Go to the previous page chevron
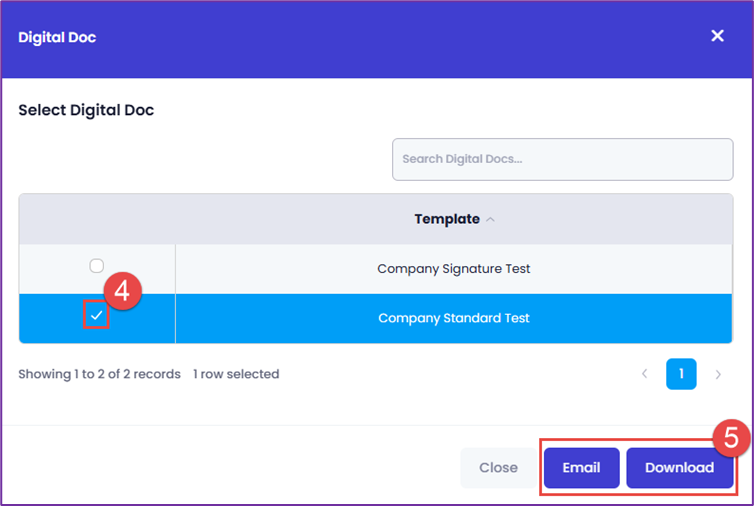 point(644,374)
